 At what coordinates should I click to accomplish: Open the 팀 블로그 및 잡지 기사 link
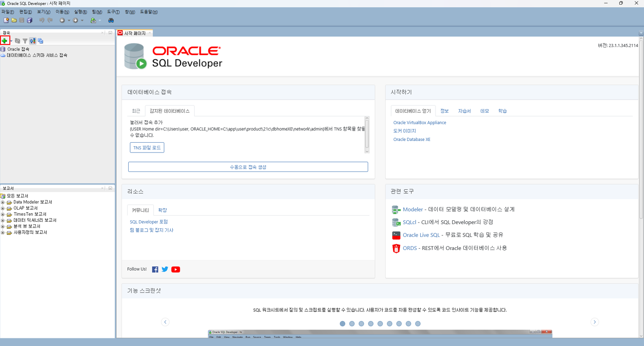tap(152, 230)
